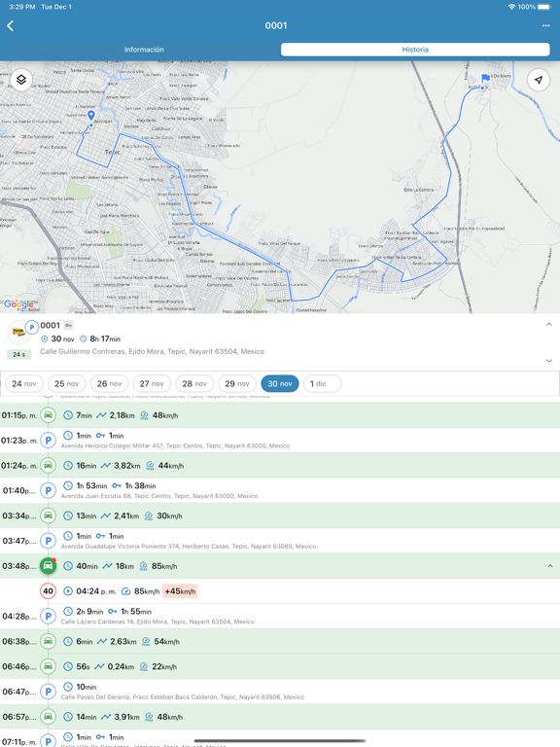Select the Historia tab
Screen dimensions: 560x747
click(x=415, y=50)
